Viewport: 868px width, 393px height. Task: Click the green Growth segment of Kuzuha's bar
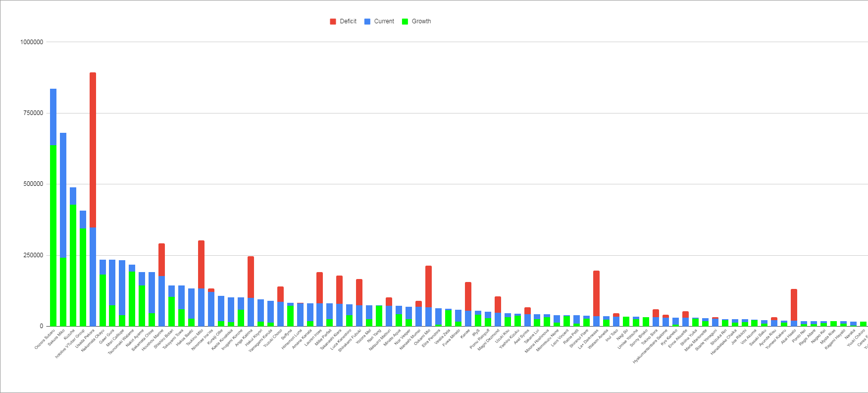tap(73, 265)
